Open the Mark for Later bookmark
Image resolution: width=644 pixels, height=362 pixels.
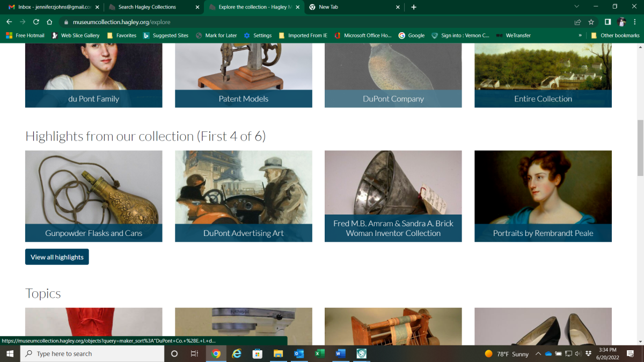click(216, 35)
